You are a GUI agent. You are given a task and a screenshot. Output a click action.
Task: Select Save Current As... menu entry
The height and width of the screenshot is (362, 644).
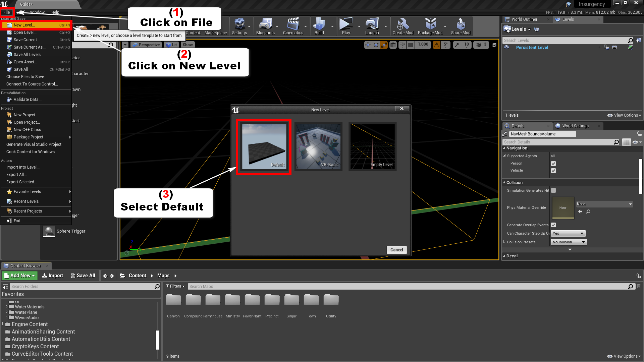(36, 47)
